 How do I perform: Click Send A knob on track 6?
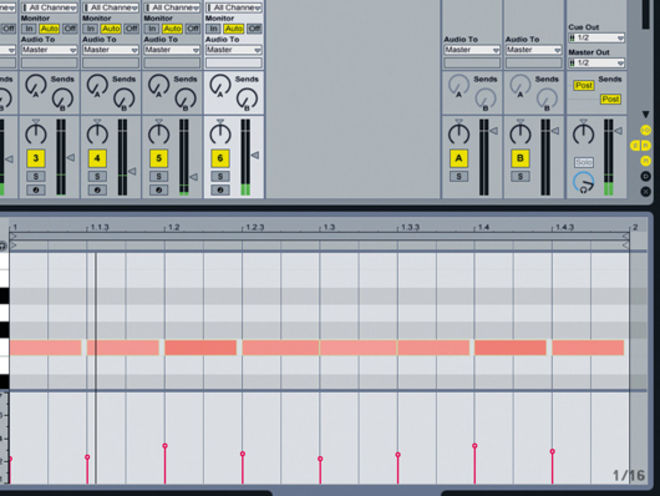coord(220,84)
